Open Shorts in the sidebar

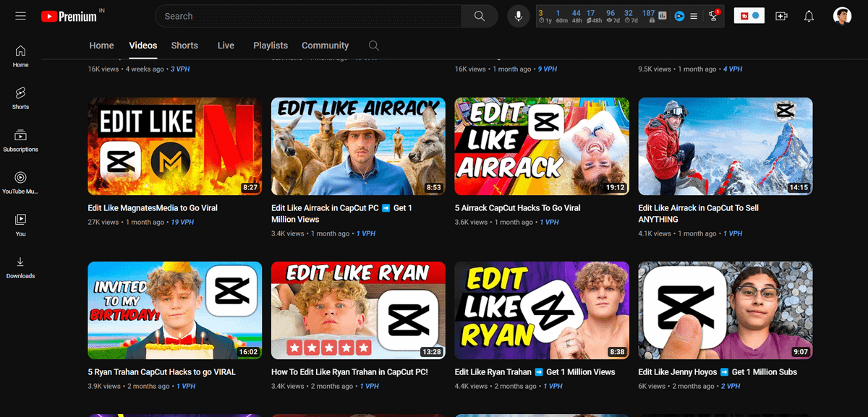20,98
